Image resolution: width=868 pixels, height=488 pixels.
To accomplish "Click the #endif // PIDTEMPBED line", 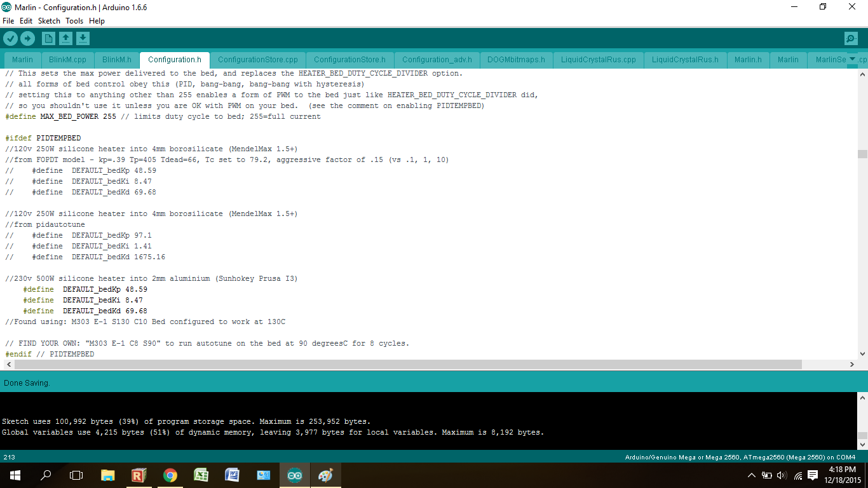I will click(x=50, y=354).
